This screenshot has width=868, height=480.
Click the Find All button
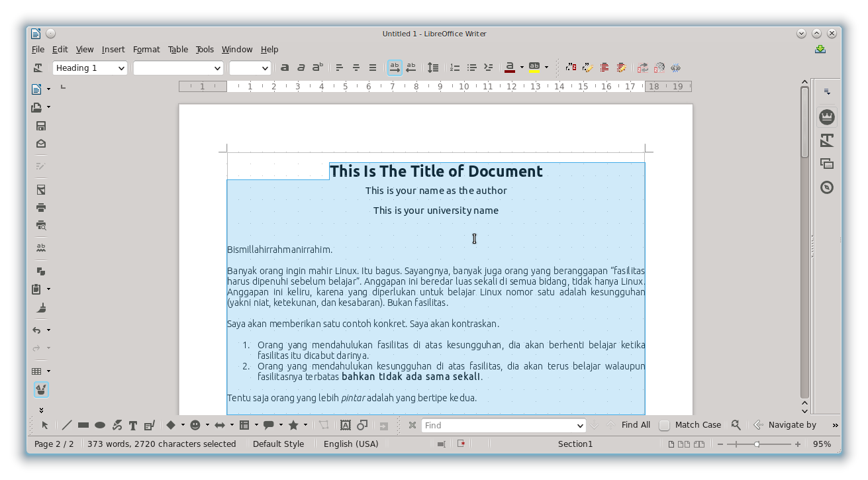634,425
